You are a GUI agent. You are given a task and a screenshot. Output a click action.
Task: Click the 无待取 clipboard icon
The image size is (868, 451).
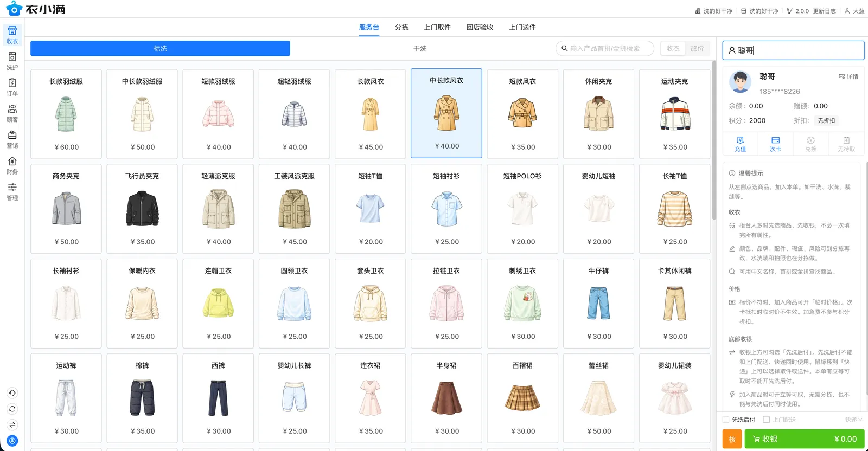coord(846,144)
